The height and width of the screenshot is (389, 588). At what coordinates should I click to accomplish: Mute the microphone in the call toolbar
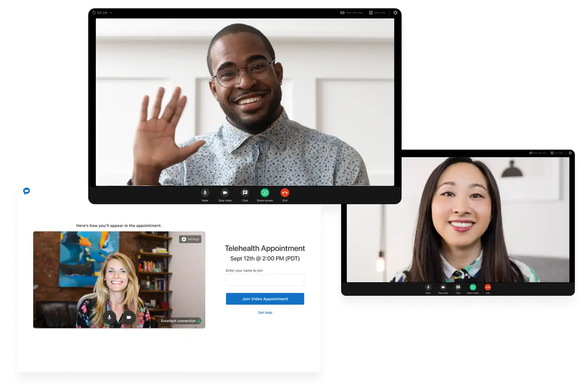(205, 192)
